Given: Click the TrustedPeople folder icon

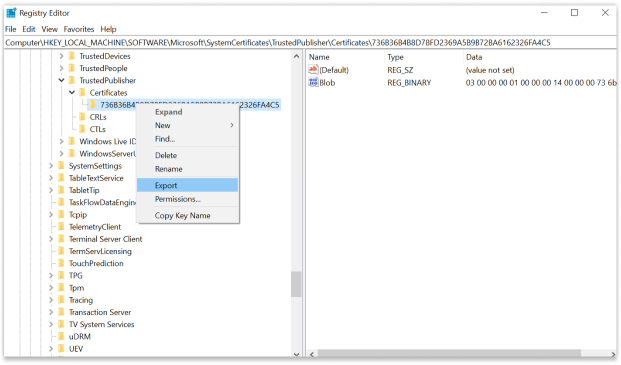Looking at the screenshot, I should pyautogui.click(x=72, y=68).
